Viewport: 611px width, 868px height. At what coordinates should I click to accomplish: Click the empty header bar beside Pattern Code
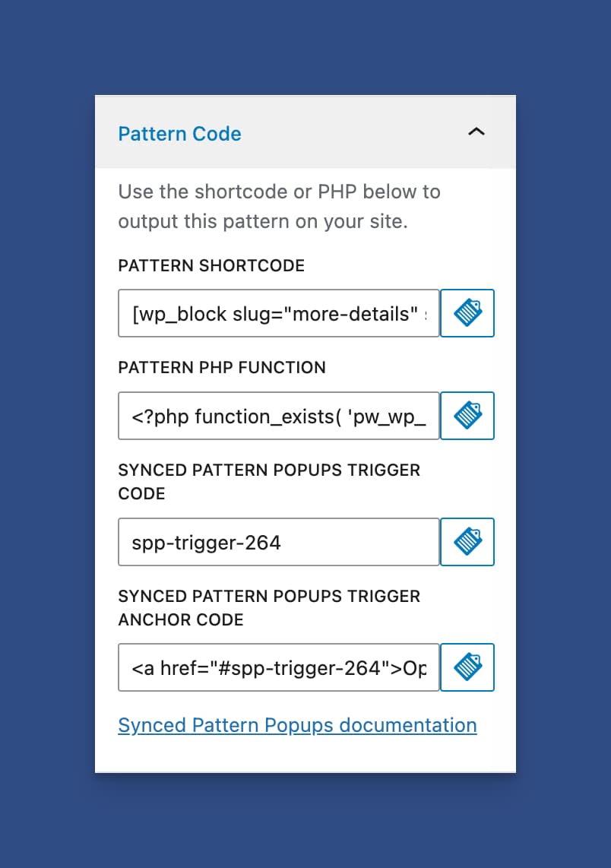pyautogui.click(x=350, y=133)
